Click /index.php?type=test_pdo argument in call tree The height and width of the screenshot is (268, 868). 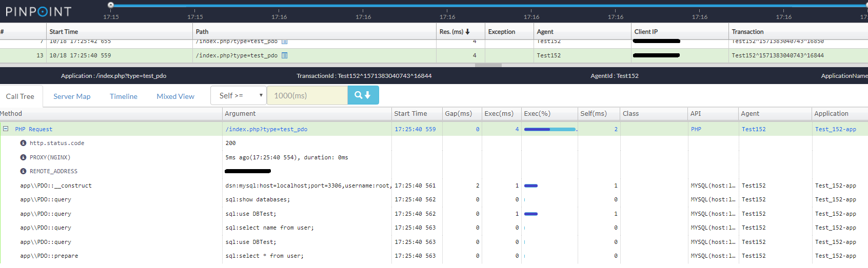point(266,129)
